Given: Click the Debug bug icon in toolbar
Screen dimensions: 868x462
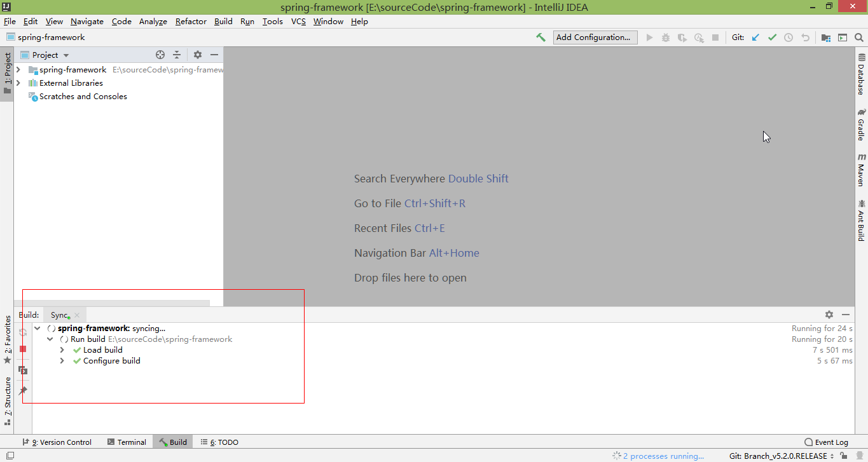Looking at the screenshot, I should click(x=666, y=37).
